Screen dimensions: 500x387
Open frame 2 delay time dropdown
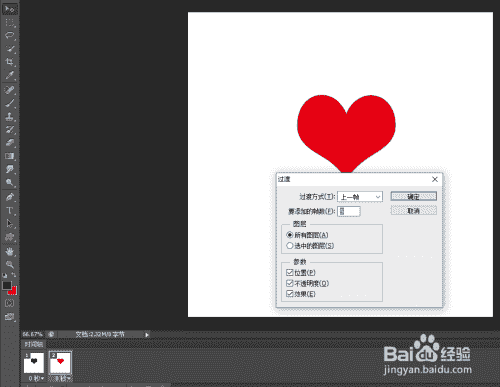[x=62, y=378]
